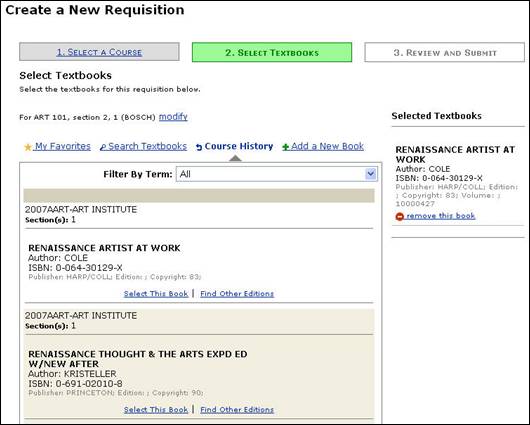Click the Create a New Requisition heading
This screenshot has height=425, width=530.
point(95,10)
